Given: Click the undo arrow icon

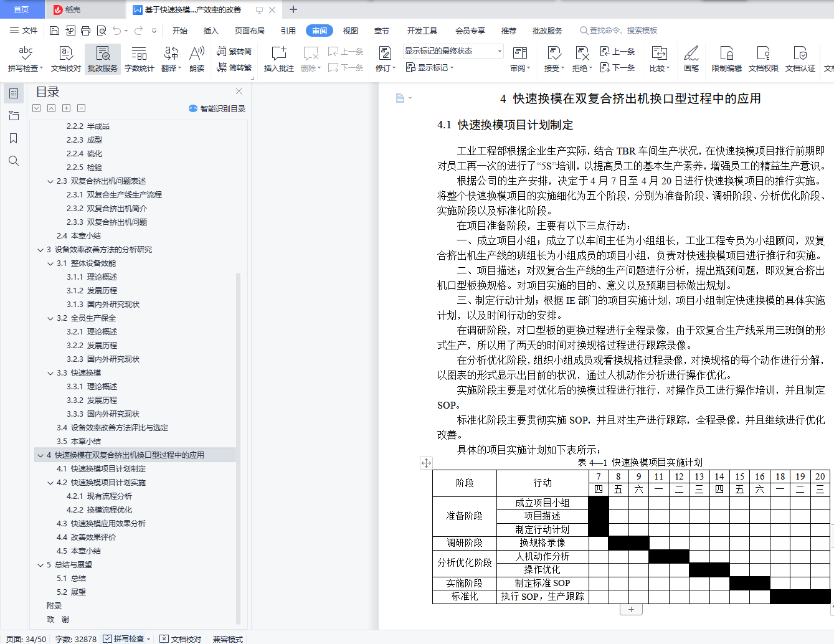Looking at the screenshot, I should tap(117, 31).
